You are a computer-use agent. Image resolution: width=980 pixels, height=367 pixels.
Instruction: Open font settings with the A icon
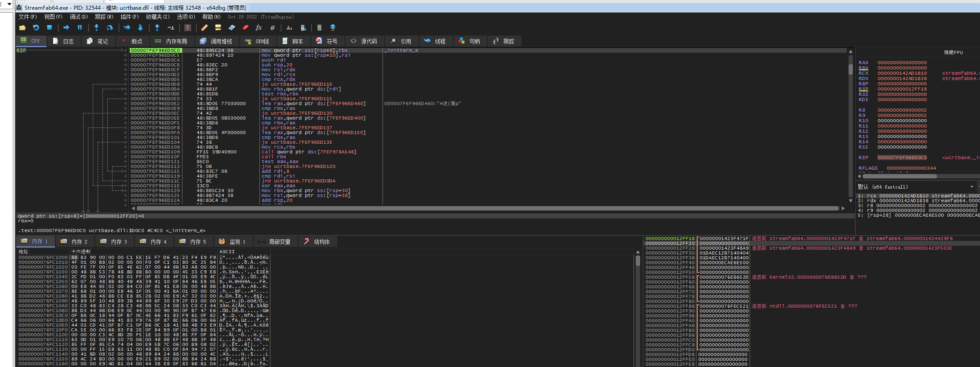(289, 28)
